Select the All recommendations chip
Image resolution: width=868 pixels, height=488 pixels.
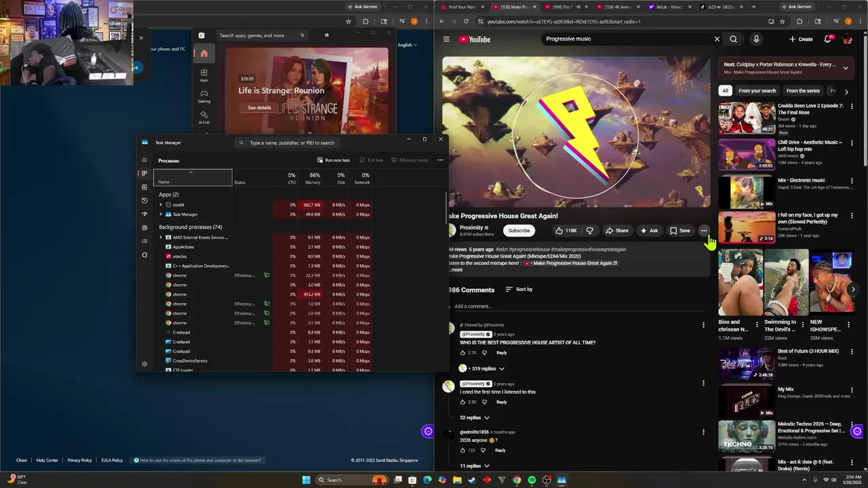[725, 91]
